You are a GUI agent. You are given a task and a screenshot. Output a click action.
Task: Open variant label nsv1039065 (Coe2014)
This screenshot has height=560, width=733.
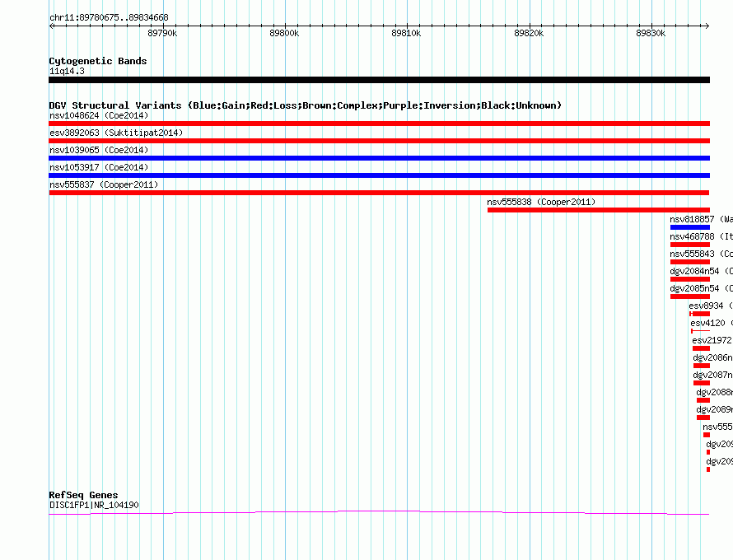[99, 150]
